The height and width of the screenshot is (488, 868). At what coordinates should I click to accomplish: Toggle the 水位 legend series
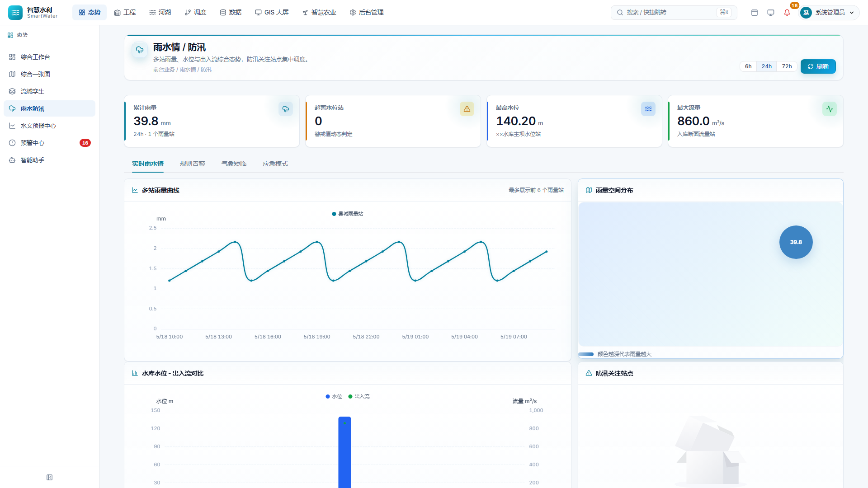[334, 396]
